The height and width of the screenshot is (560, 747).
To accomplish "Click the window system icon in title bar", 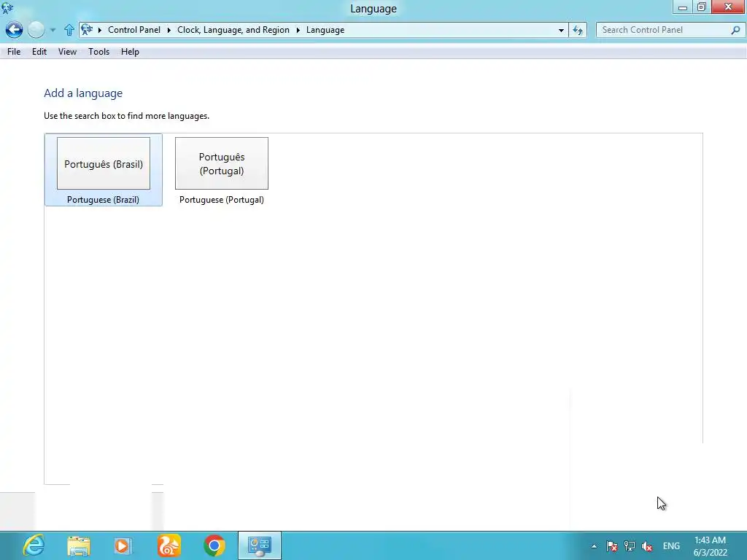I will pyautogui.click(x=7, y=7).
